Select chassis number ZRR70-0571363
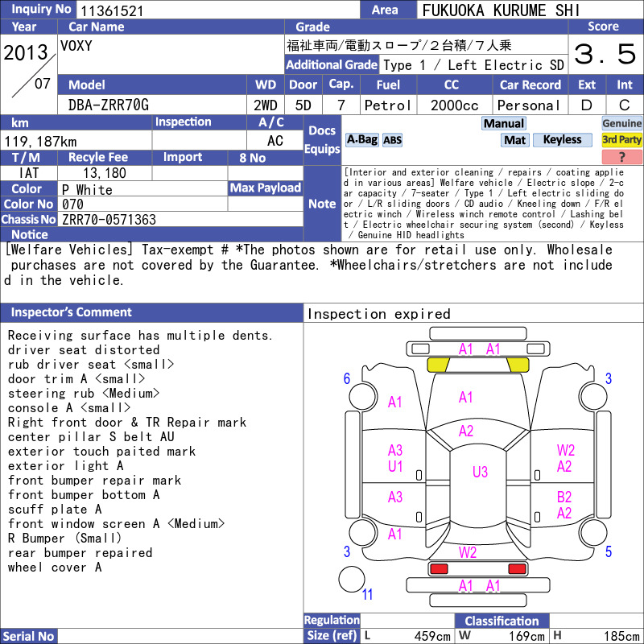Screen dimensions: 644x644 click(x=109, y=219)
